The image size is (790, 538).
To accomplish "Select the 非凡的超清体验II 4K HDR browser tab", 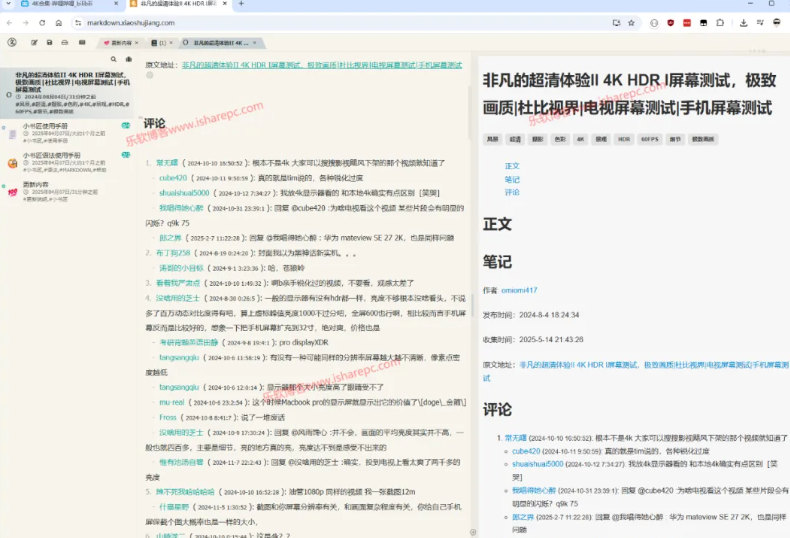I will [177, 4].
